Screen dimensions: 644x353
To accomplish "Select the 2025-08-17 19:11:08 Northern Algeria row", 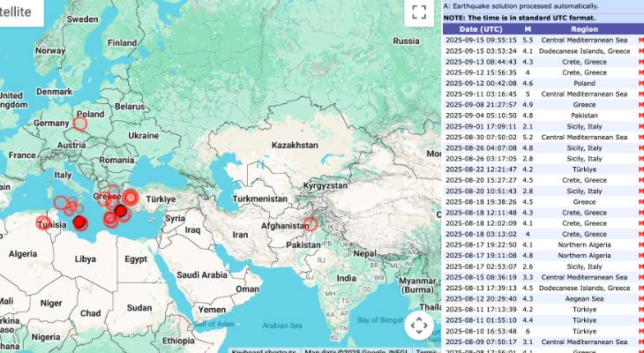I will point(543,255).
